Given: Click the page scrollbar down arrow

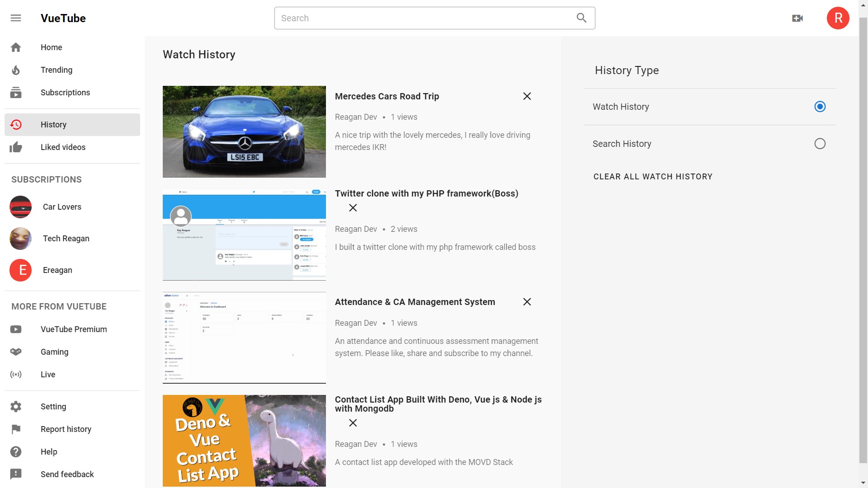Looking at the screenshot, I should [863, 483].
